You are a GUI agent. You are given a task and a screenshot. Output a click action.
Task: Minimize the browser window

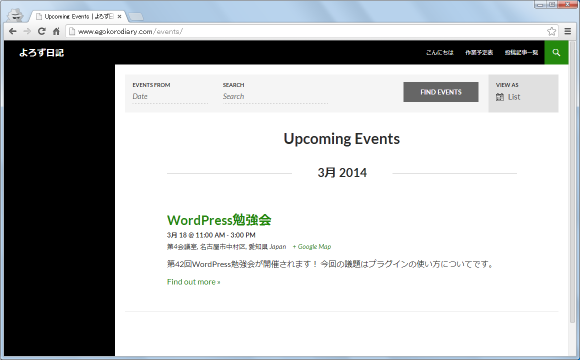tap(540, 4)
